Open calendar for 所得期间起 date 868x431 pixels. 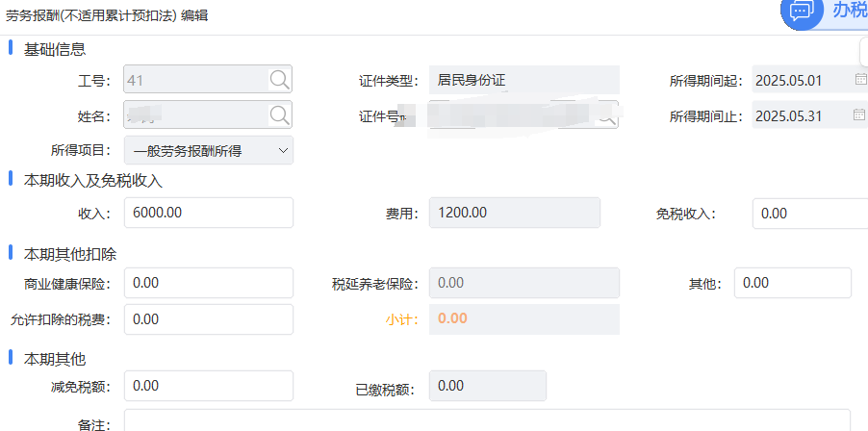(x=860, y=80)
